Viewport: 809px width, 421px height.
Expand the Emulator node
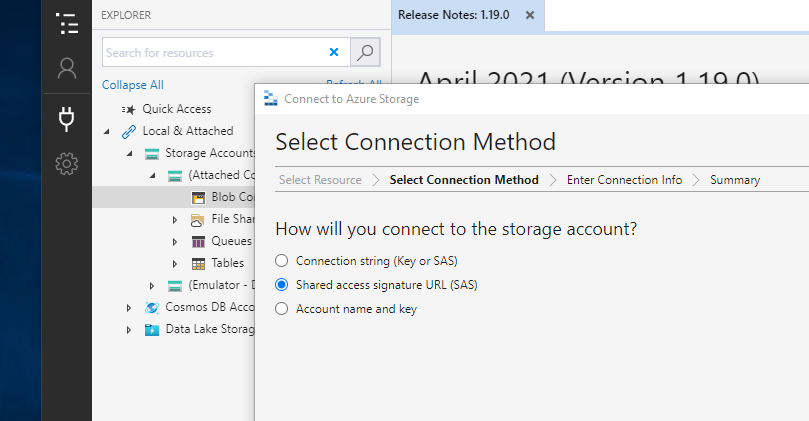152,286
